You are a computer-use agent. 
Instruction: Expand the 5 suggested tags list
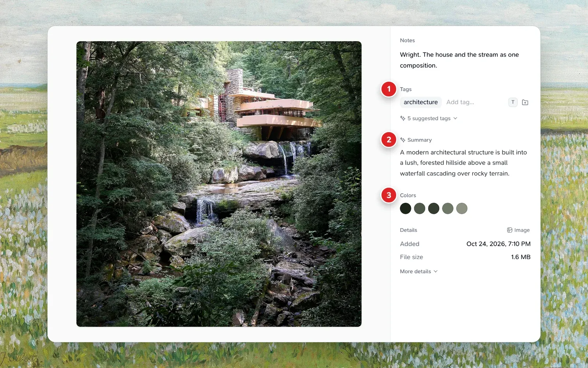(x=429, y=118)
